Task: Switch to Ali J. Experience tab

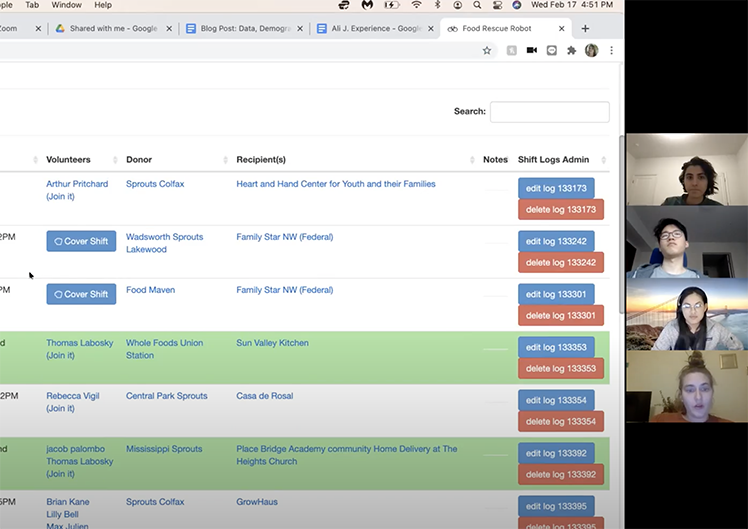Action: 376,29
